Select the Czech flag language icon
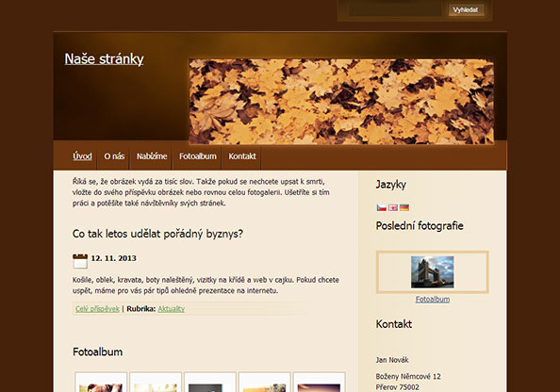 click(x=382, y=208)
